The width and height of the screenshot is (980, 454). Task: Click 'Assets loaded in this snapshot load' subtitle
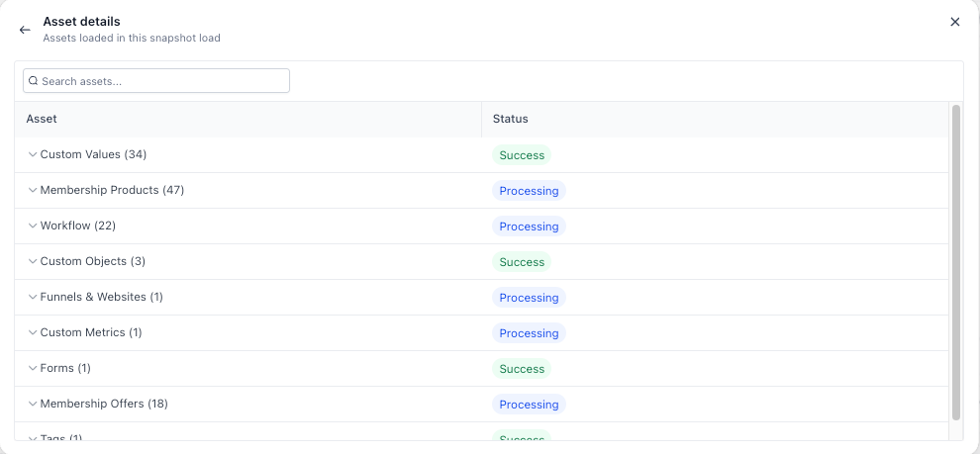132,39
